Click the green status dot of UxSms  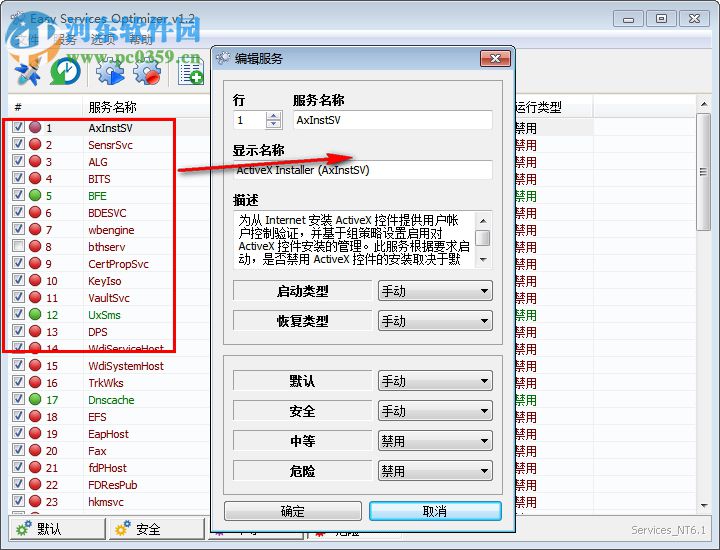[35, 314]
